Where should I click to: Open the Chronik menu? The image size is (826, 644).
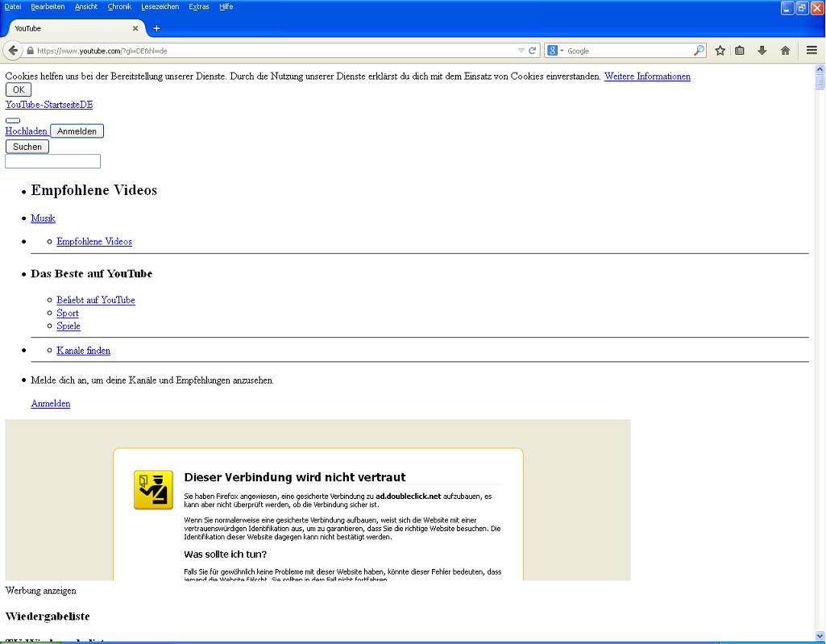119,6
